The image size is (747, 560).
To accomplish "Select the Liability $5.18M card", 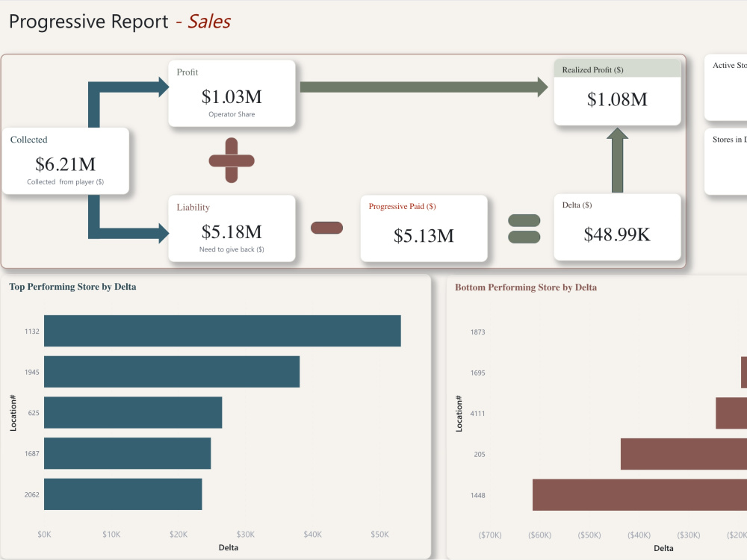I will [232, 228].
